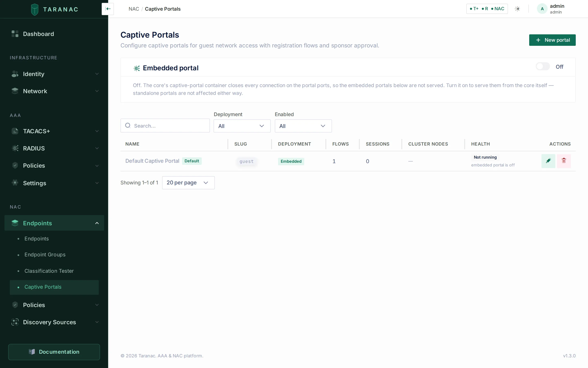Image resolution: width=588 pixels, height=368 pixels.
Task: Click the Settings gear icon
Action: 15,183
